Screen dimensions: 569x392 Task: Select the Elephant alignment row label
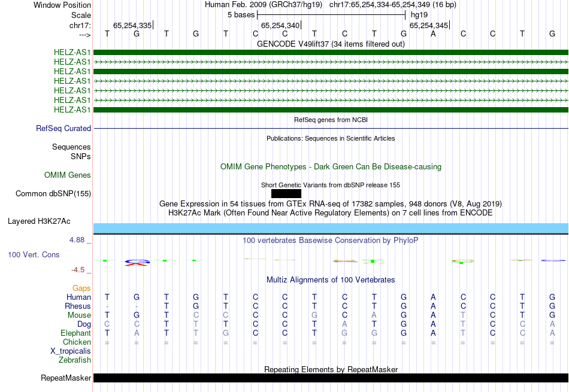coord(76,333)
